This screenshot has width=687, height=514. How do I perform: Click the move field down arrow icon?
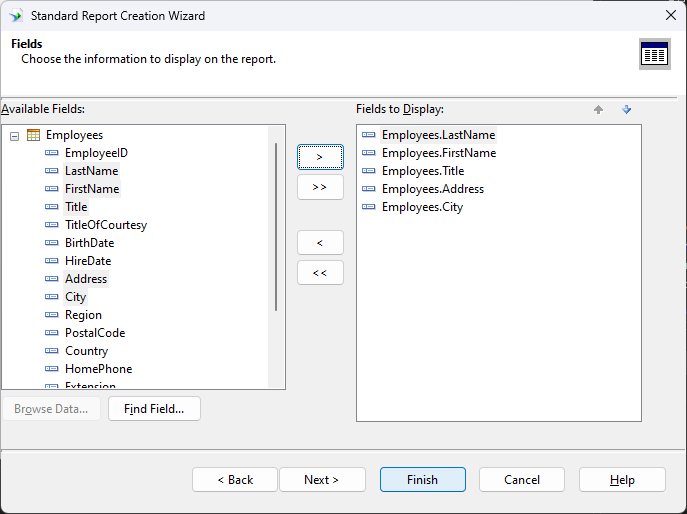pos(627,110)
